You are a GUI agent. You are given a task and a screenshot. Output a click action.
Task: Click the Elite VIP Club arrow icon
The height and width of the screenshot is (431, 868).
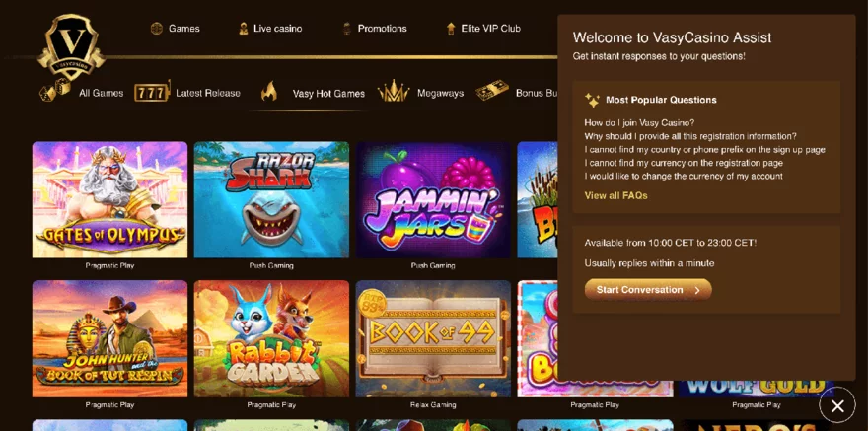click(x=451, y=29)
